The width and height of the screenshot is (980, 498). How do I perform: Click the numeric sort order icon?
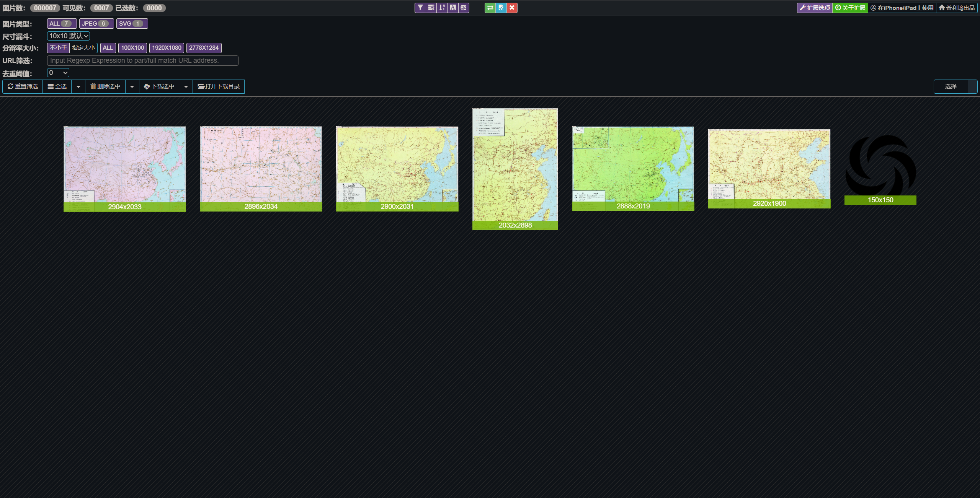click(x=442, y=8)
